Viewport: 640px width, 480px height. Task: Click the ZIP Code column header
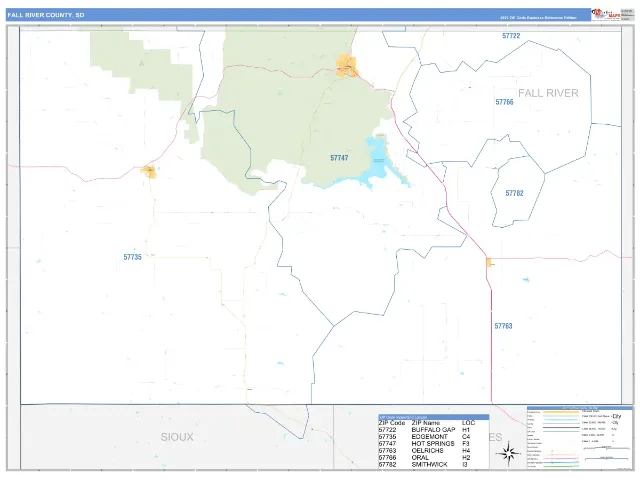(391, 423)
